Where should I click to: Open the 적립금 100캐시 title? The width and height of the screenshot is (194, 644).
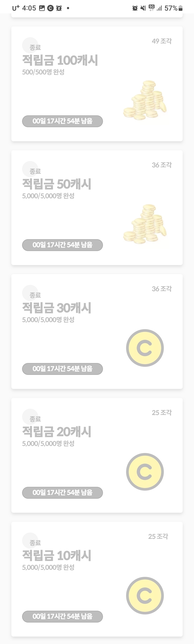pyautogui.click(x=60, y=60)
